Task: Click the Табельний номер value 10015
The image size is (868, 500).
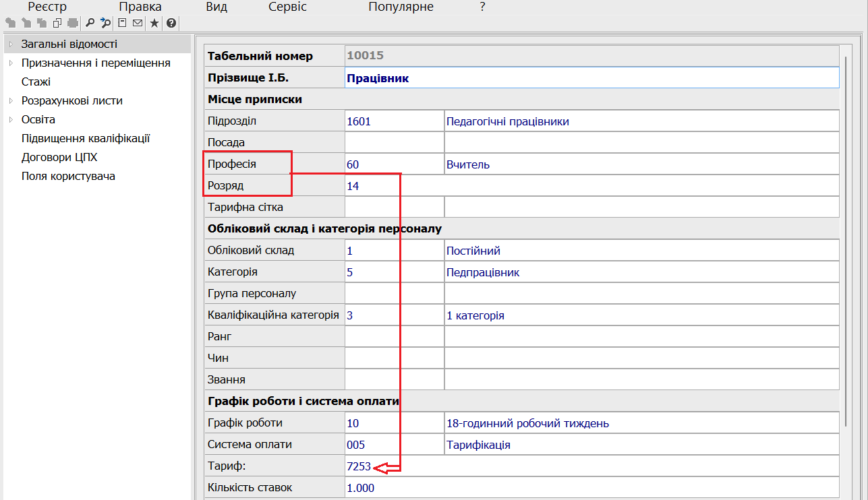Action: [591, 56]
